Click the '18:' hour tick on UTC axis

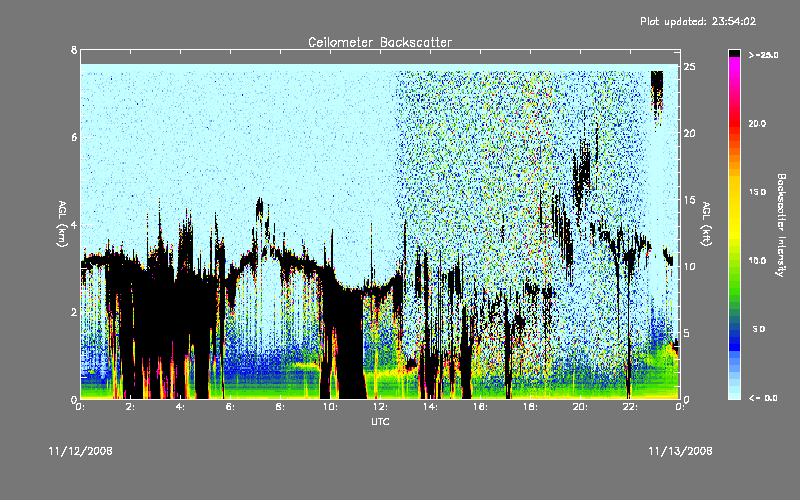pyautogui.click(x=530, y=407)
